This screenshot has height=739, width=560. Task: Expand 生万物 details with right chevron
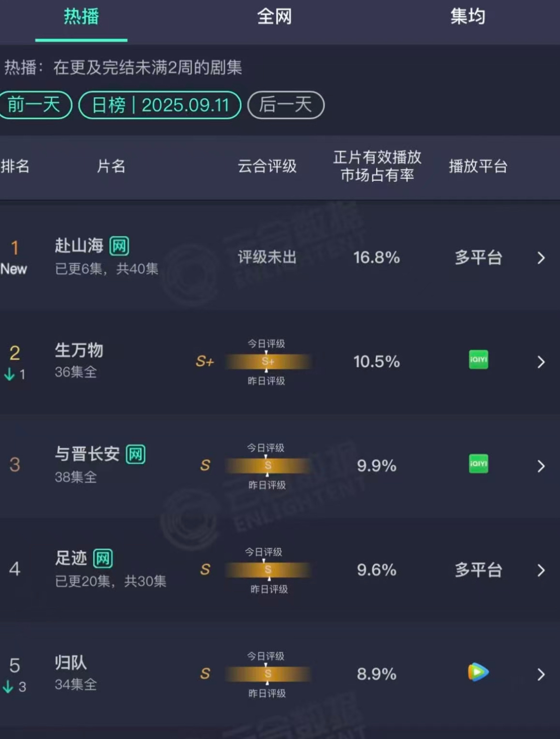click(541, 362)
